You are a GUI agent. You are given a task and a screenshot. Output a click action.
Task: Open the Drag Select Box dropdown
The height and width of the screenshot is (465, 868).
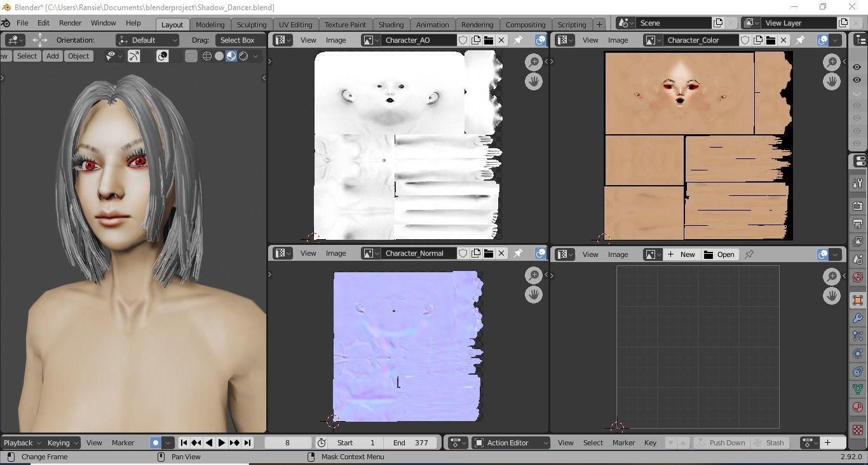[238, 40]
